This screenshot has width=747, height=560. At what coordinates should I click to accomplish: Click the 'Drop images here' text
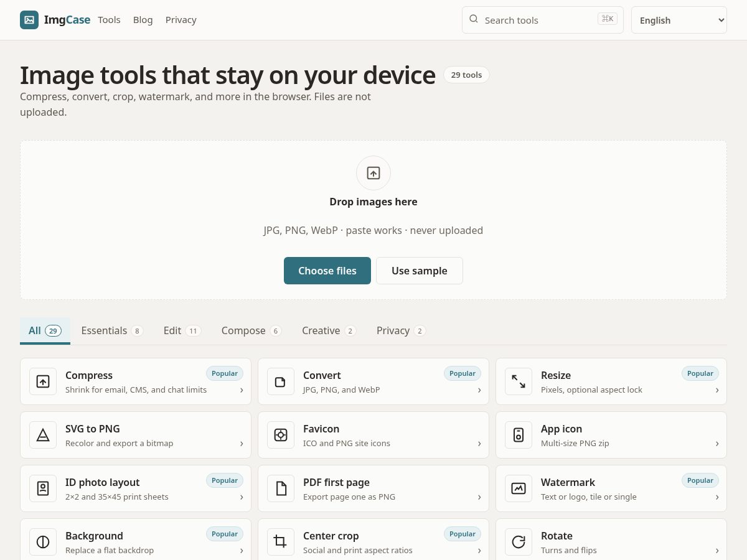[x=374, y=202]
